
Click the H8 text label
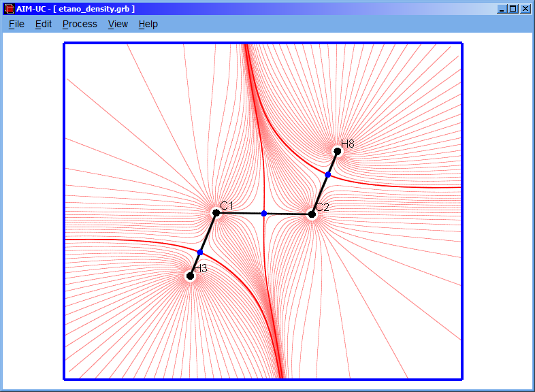click(348, 144)
